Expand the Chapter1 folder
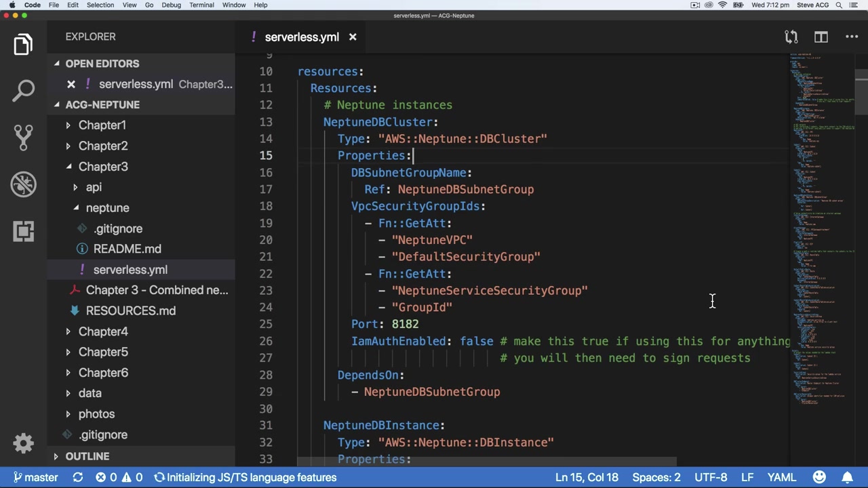This screenshot has width=868, height=488. (102, 125)
